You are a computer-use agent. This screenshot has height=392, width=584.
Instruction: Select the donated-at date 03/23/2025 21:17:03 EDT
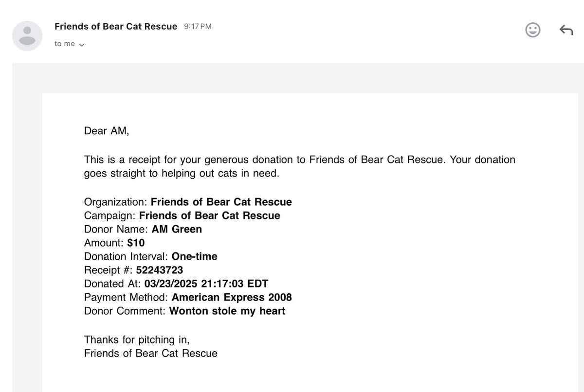(x=206, y=284)
